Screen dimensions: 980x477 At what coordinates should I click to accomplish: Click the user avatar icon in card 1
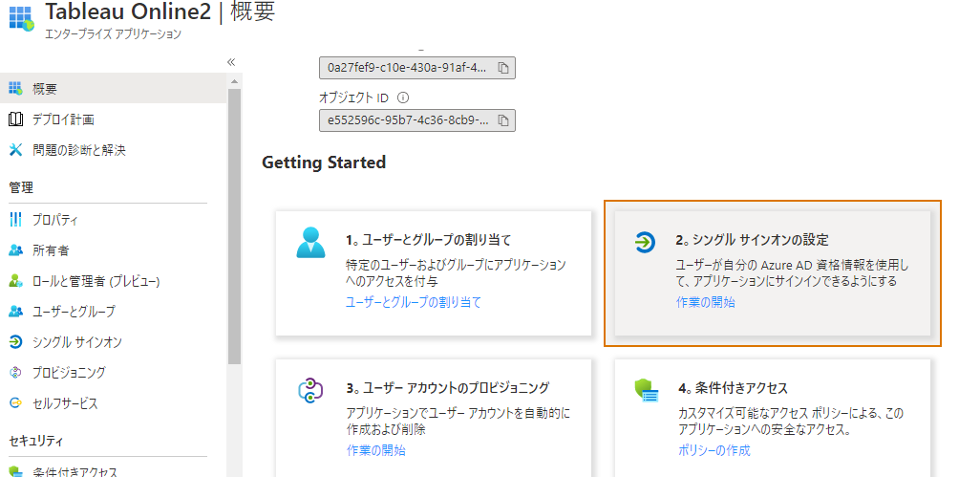(310, 243)
